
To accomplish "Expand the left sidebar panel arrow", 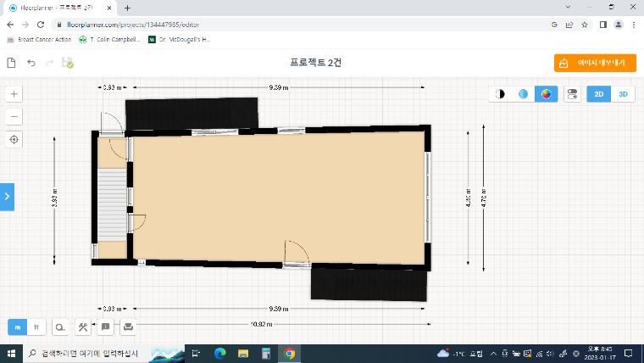I will (7, 196).
